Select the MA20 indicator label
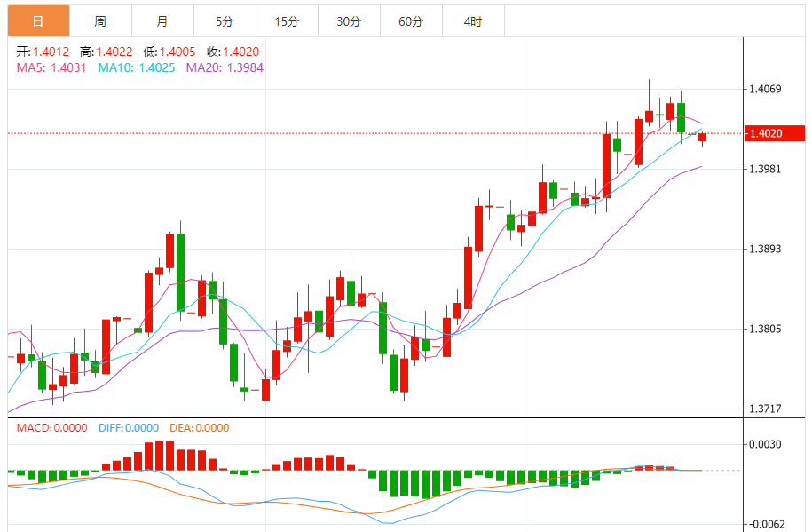 (225, 67)
